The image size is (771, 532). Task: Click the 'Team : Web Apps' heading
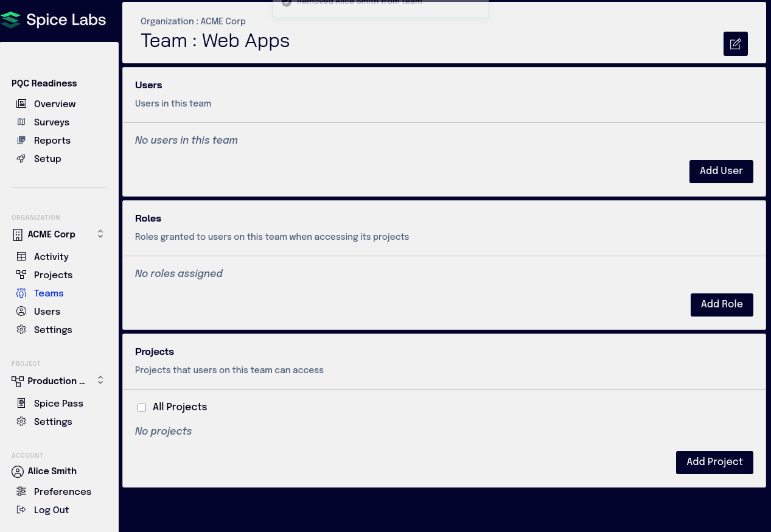click(x=215, y=41)
